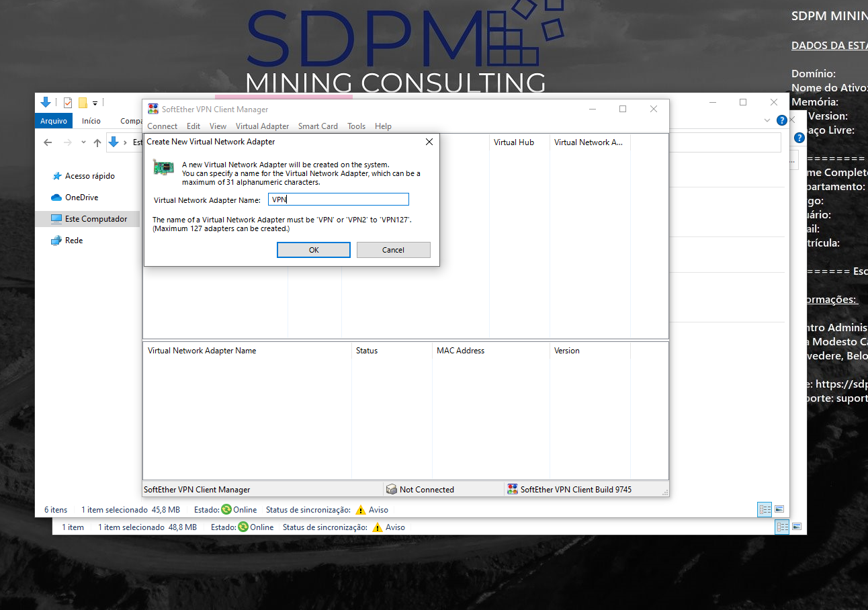Open the Rede network icon
The width and height of the screenshot is (868, 610).
point(56,241)
